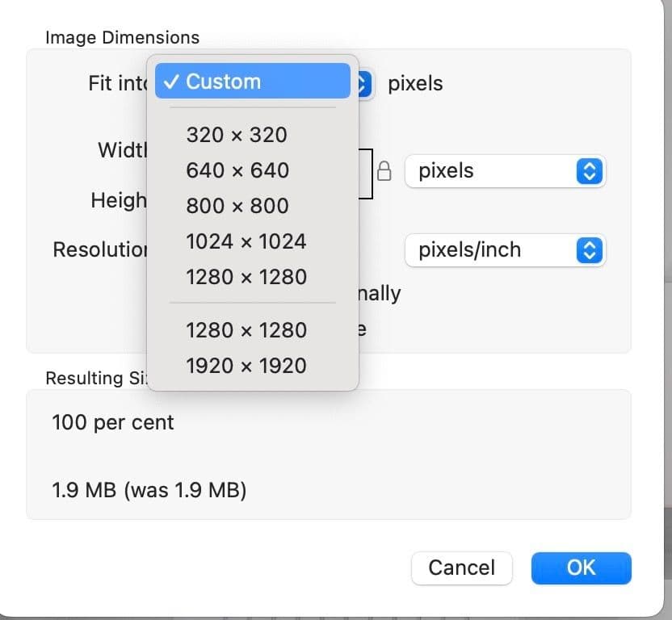Open the pixels/inch resolution unit dropdown
The height and width of the screenshot is (620, 672).
pos(505,250)
